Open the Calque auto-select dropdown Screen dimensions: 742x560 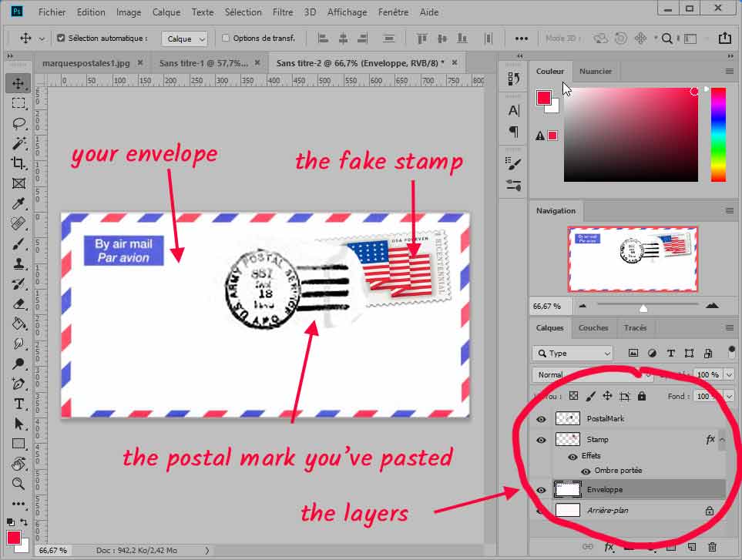(185, 39)
